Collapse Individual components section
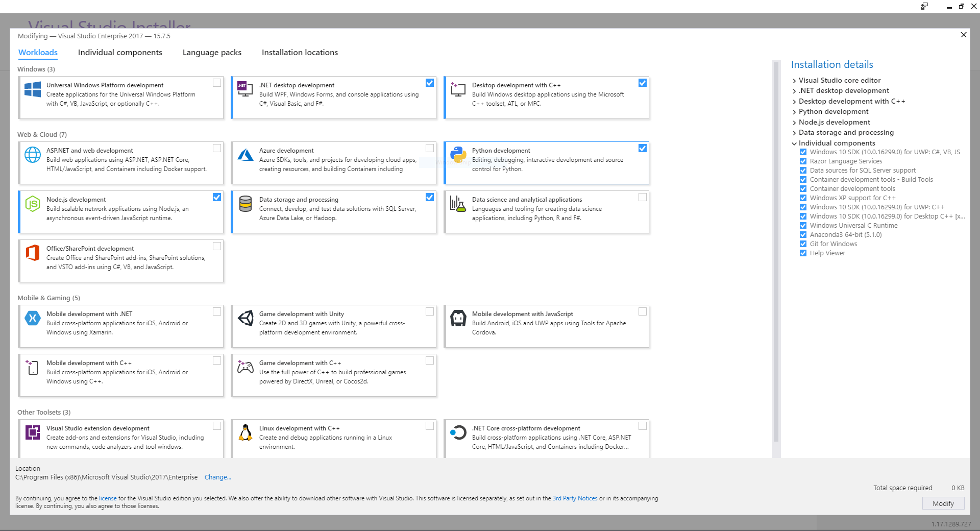This screenshot has height=531, width=980. [x=794, y=143]
